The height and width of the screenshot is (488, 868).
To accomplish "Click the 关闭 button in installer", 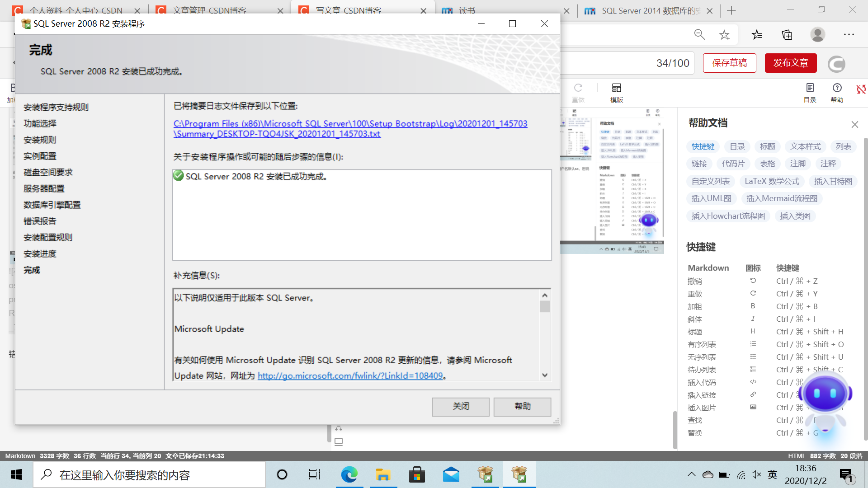I will tap(460, 407).
